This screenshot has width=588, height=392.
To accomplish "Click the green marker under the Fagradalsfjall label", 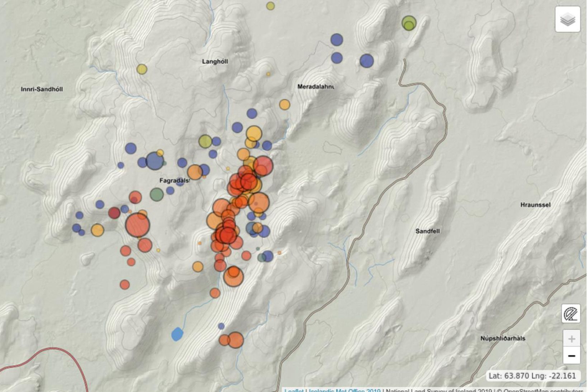I will pos(157,195).
